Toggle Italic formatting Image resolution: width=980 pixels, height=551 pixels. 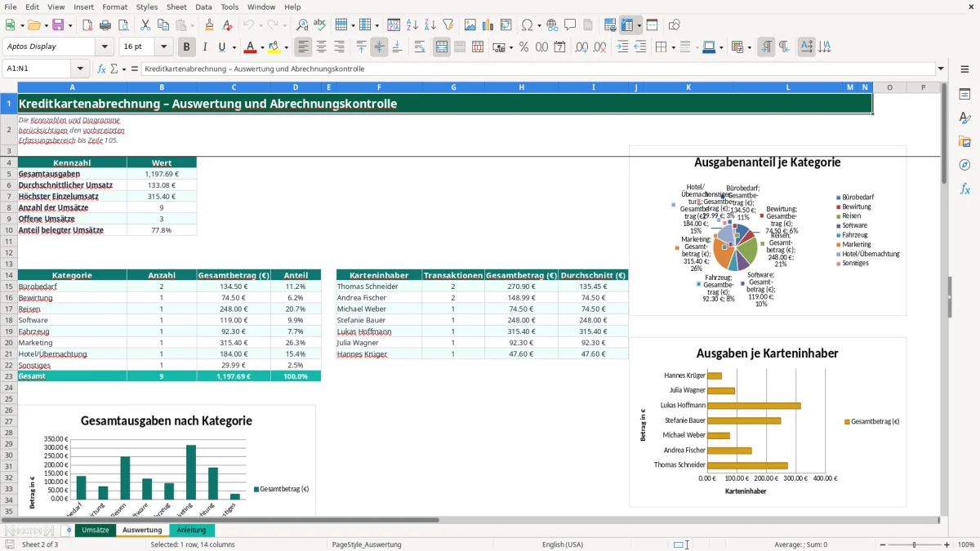204,47
